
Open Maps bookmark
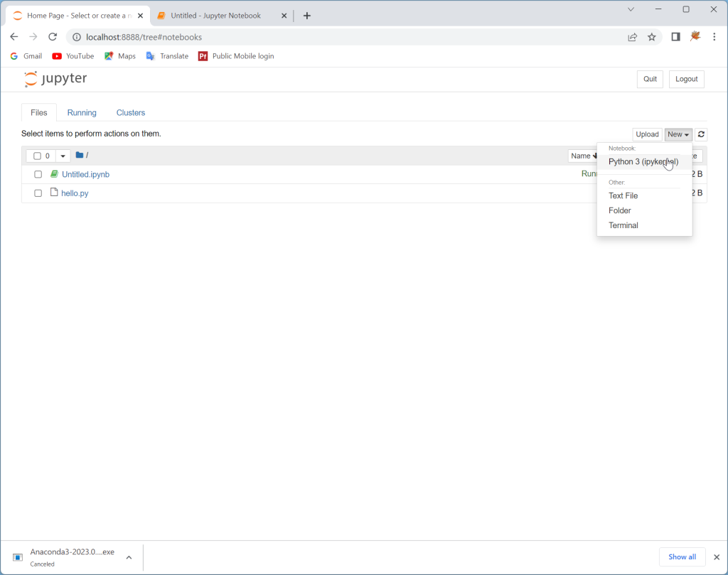coord(119,56)
